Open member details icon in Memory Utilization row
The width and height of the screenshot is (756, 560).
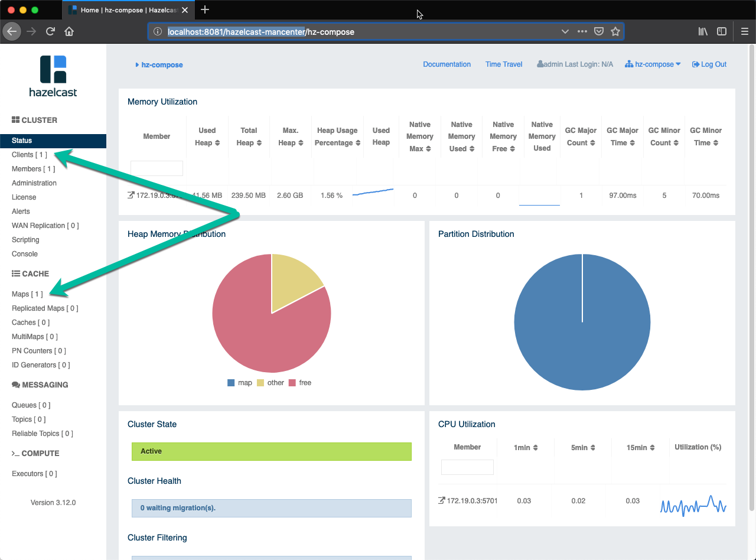click(131, 195)
